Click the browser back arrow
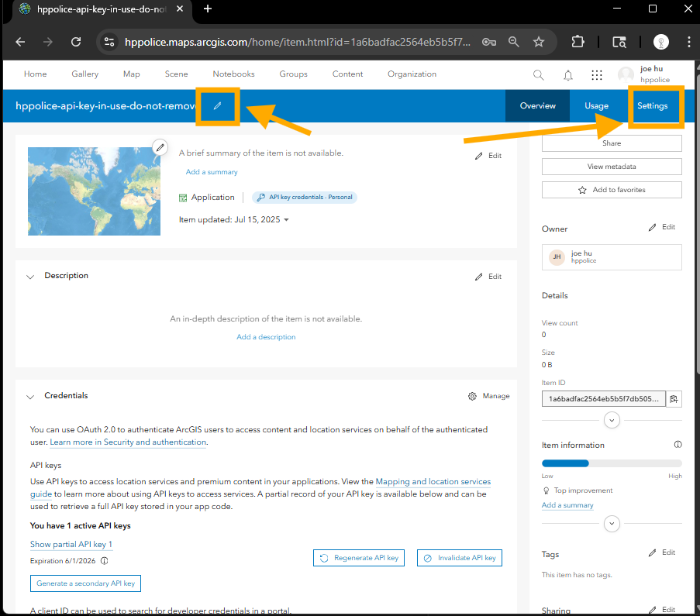The height and width of the screenshot is (616, 700). [x=20, y=42]
